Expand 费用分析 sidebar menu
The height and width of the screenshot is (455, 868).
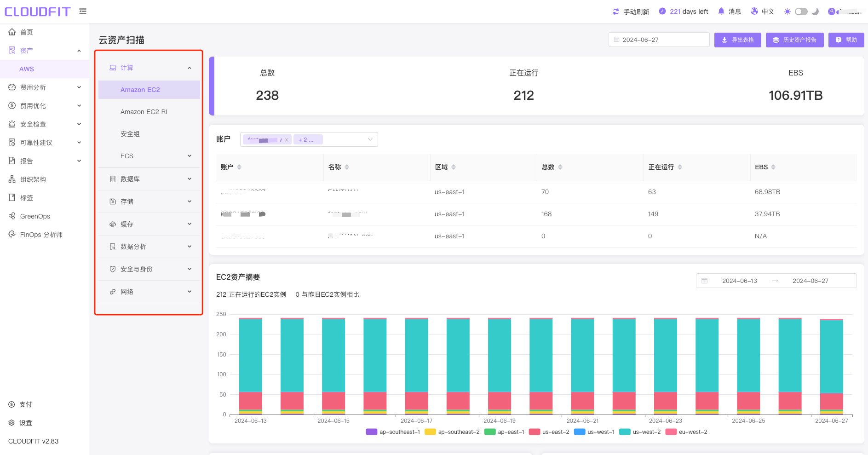79,87
